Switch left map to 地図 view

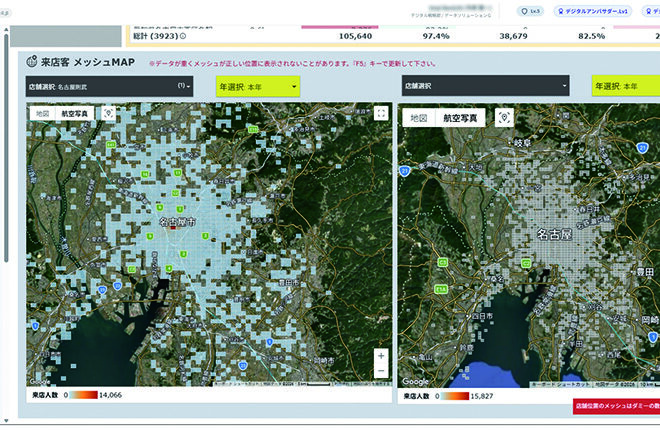point(42,114)
